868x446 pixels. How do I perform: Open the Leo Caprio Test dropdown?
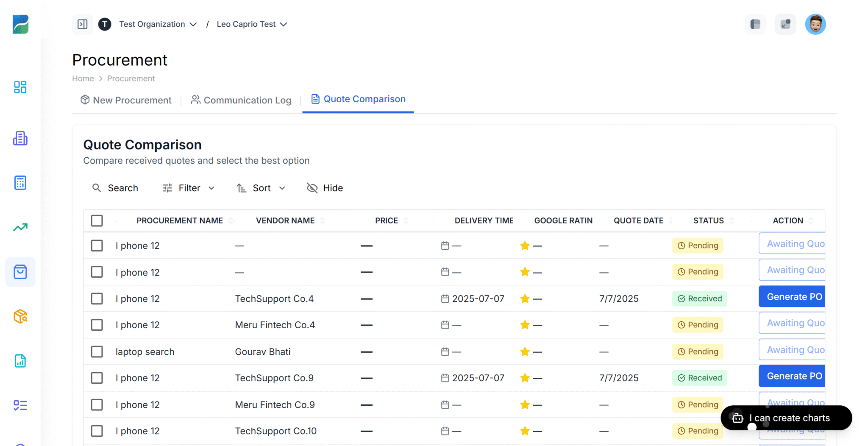point(284,24)
